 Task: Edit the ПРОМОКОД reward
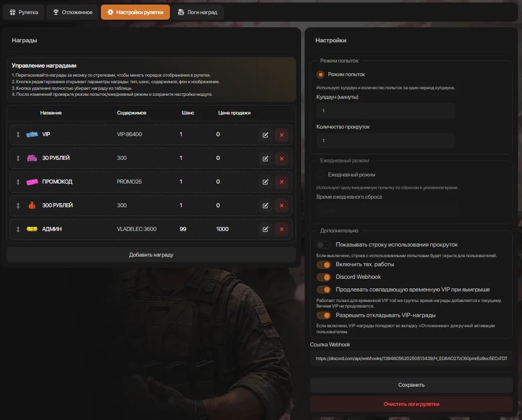pos(265,182)
